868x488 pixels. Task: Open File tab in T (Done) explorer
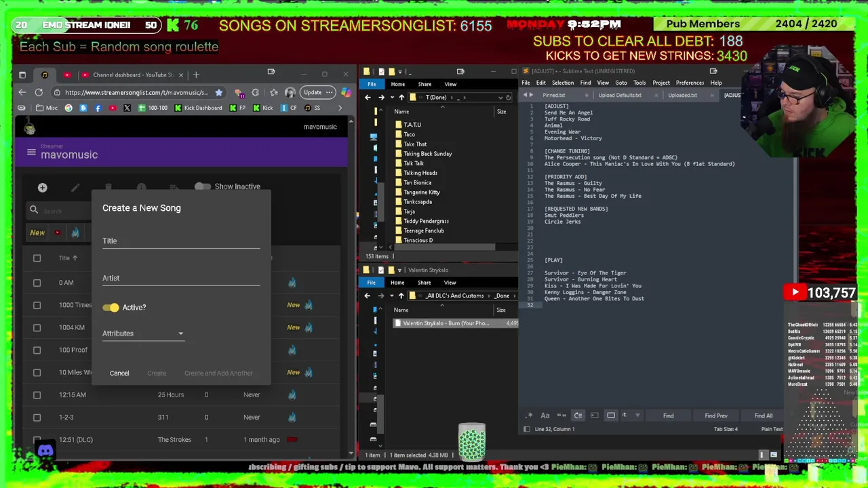(372, 84)
